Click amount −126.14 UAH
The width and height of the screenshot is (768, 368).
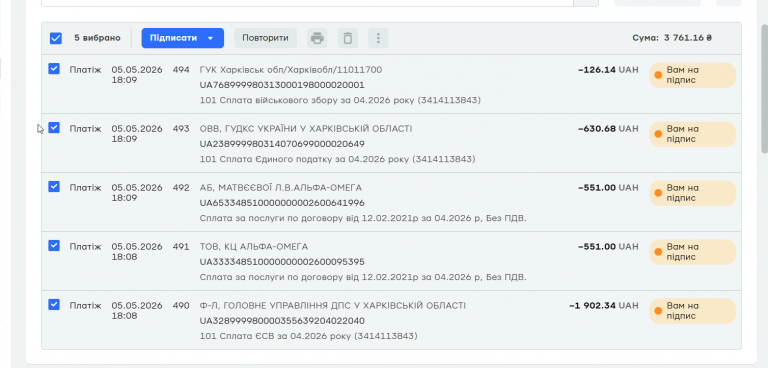click(608, 70)
